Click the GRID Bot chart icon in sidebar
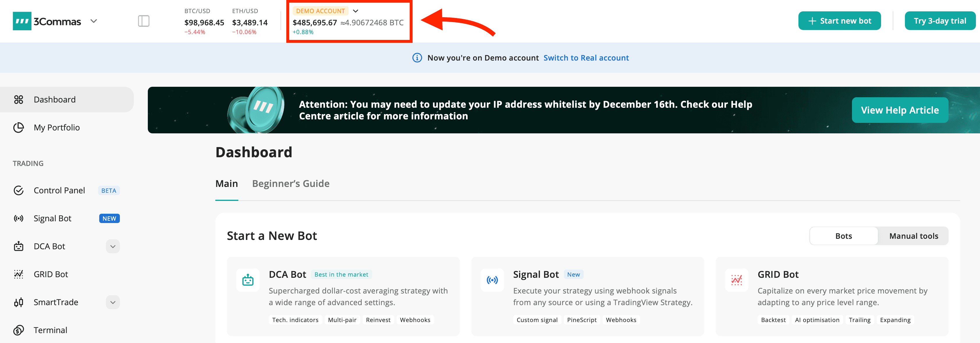Image resolution: width=980 pixels, height=343 pixels. (x=19, y=274)
